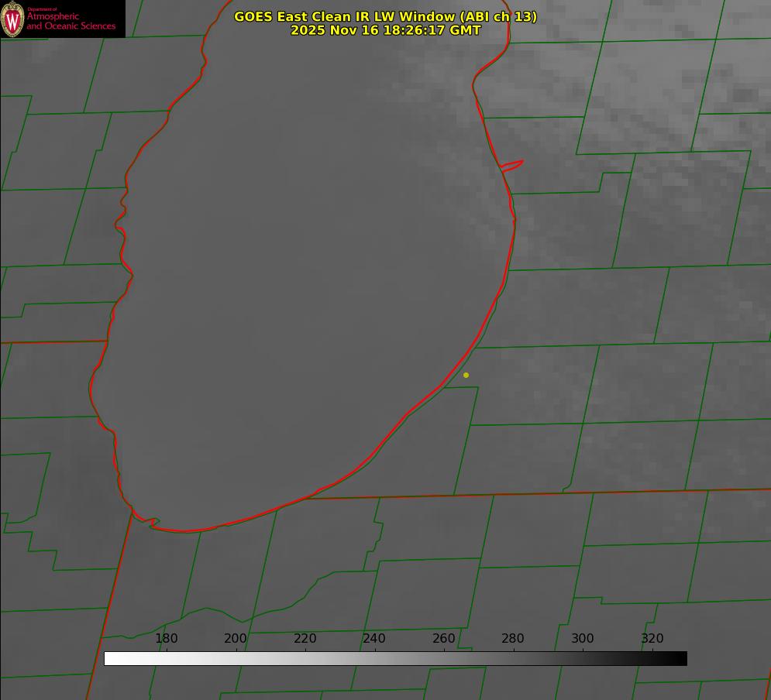Click the small 'Department of' text in logo
The width and height of the screenshot is (771, 700).
coord(42,9)
